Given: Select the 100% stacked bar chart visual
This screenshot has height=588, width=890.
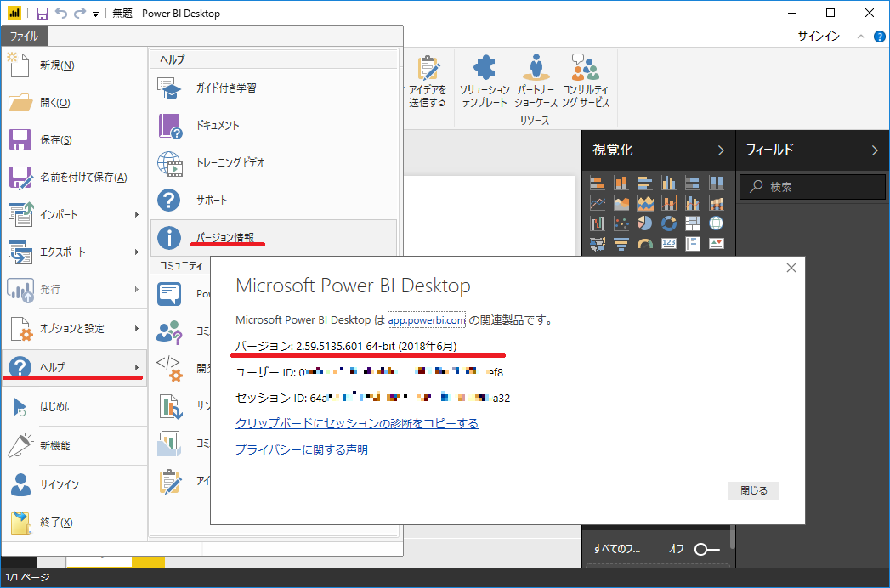Looking at the screenshot, I should 693,183.
